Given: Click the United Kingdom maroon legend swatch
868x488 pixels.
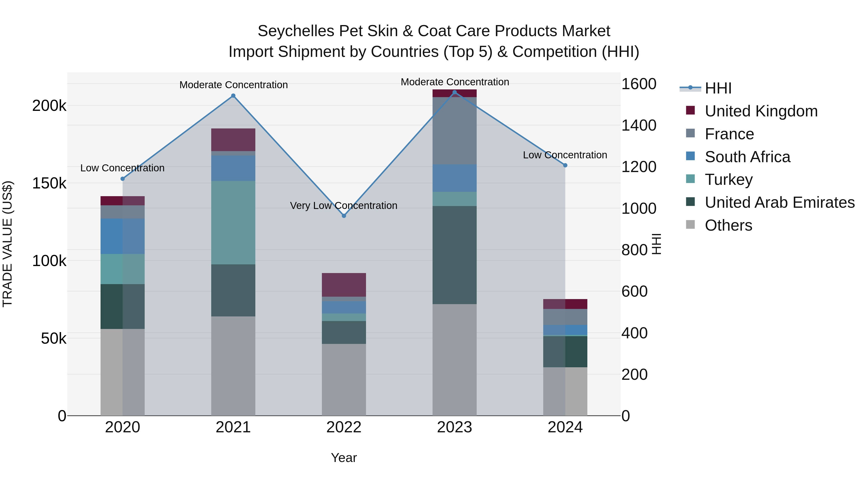Looking at the screenshot, I should coord(691,110).
